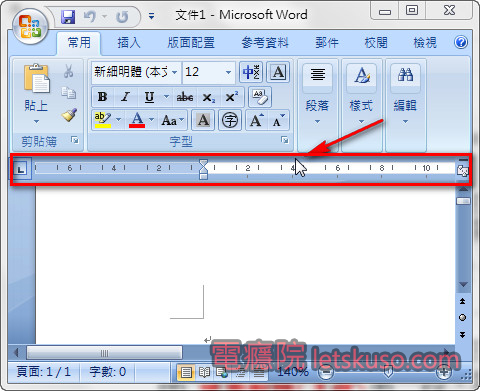Toggle subscript formatting

[208, 97]
